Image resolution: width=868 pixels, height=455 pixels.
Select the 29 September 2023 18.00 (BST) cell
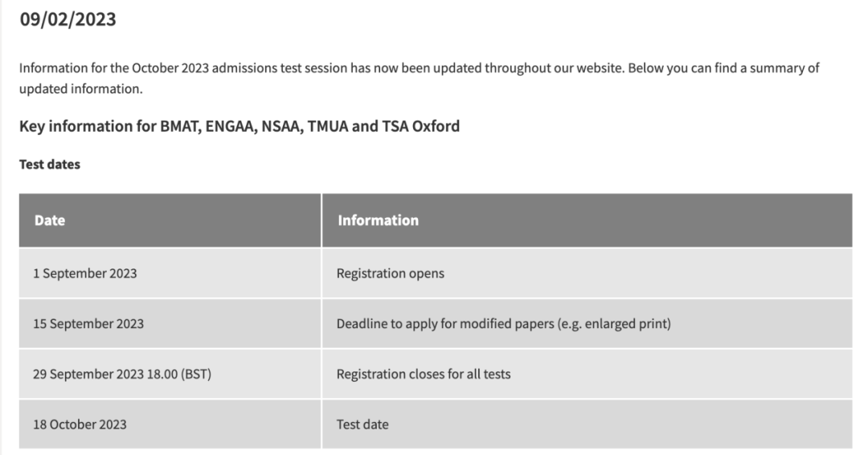170,374
